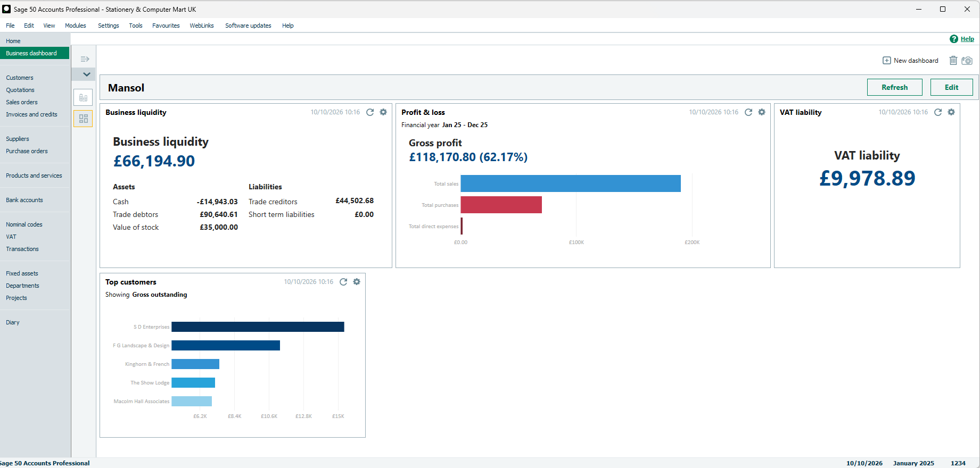Click the New dashboard plus icon

(x=887, y=61)
